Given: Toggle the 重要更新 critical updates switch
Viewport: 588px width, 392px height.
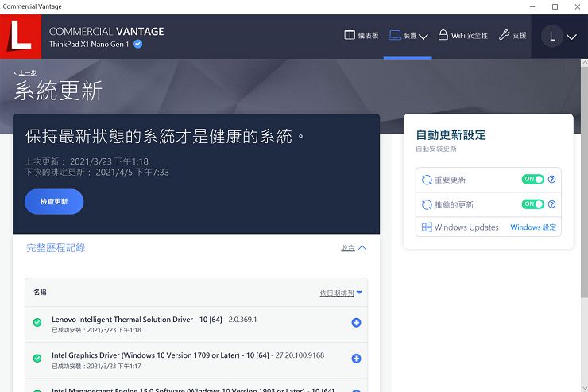Looking at the screenshot, I should pos(532,180).
